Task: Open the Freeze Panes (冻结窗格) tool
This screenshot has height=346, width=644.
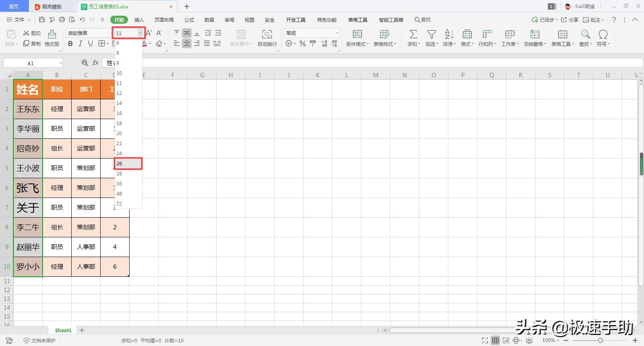Action: tap(535, 35)
